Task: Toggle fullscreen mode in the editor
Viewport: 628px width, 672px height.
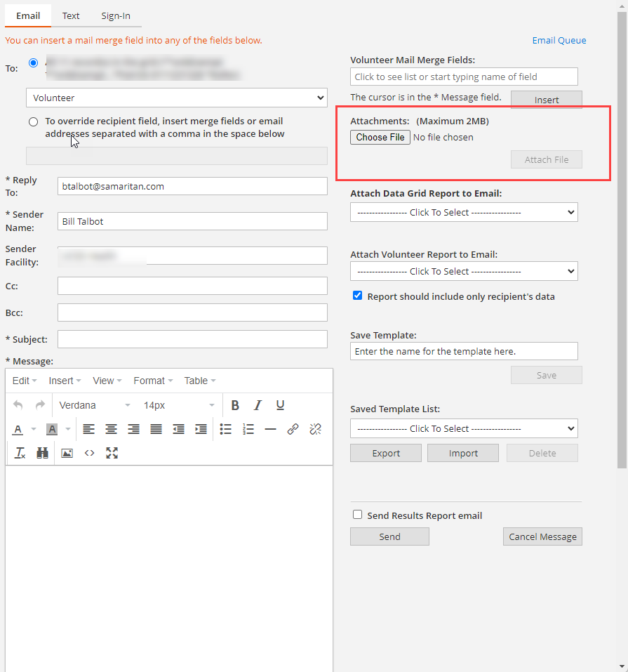Action: [x=112, y=453]
